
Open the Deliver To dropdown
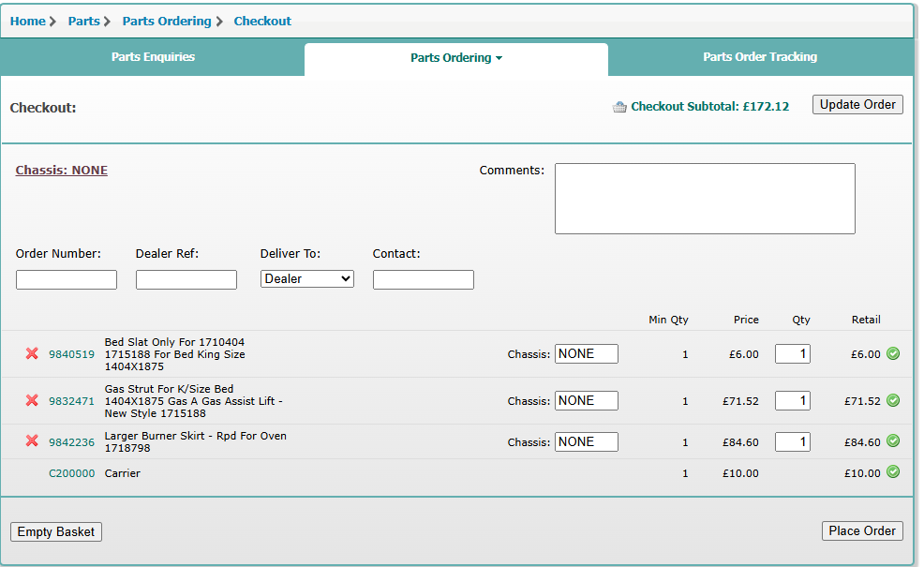pyautogui.click(x=307, y=279)
